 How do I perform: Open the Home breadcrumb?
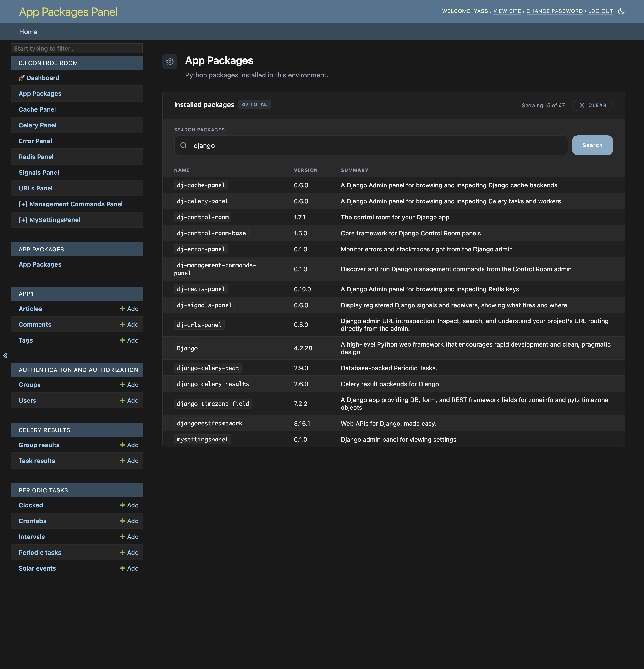coord(28,32)
